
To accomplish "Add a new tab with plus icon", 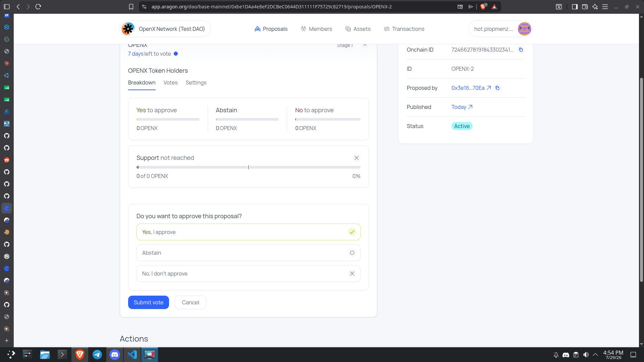I will [x=7, y=341].
